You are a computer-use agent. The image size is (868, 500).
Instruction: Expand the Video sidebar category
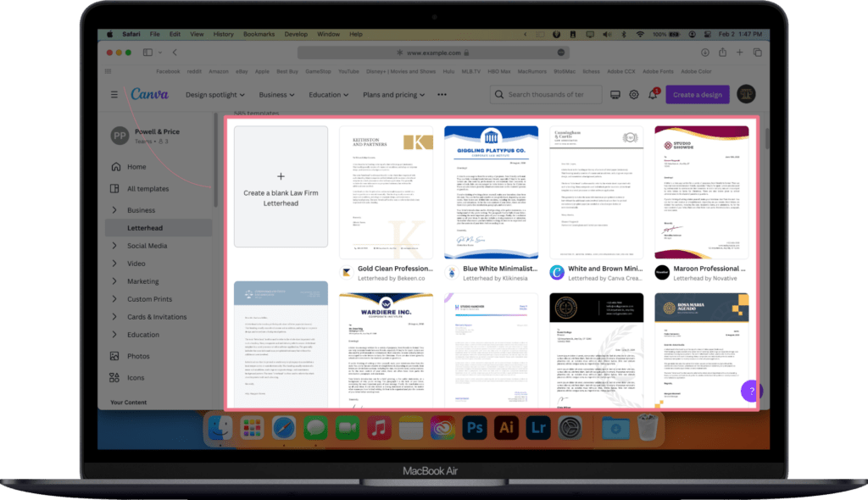click(x=114, y=264)
